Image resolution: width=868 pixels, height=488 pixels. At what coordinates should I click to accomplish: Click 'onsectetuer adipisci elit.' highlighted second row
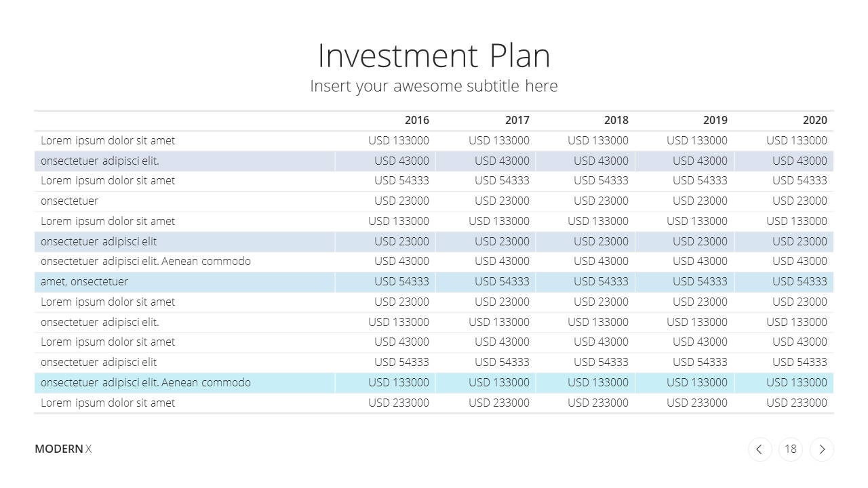pos(434,161)
